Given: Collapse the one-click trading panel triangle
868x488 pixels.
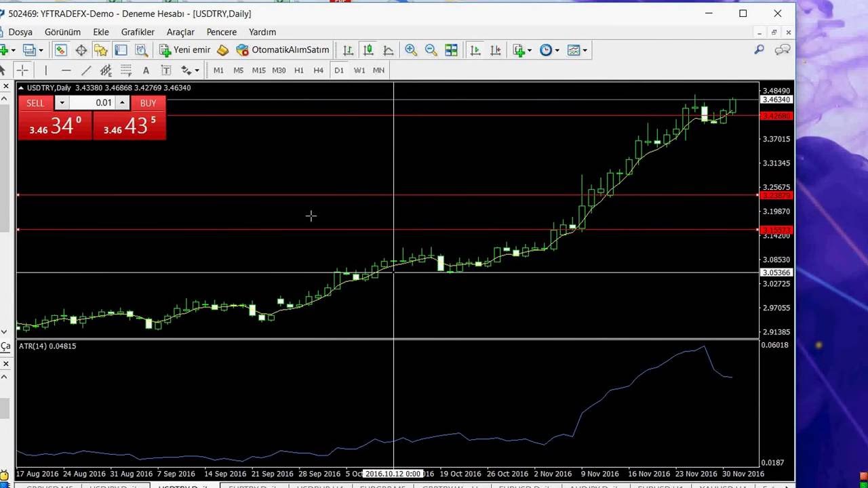Looking at the screenshot, I should tap(21, 88).
